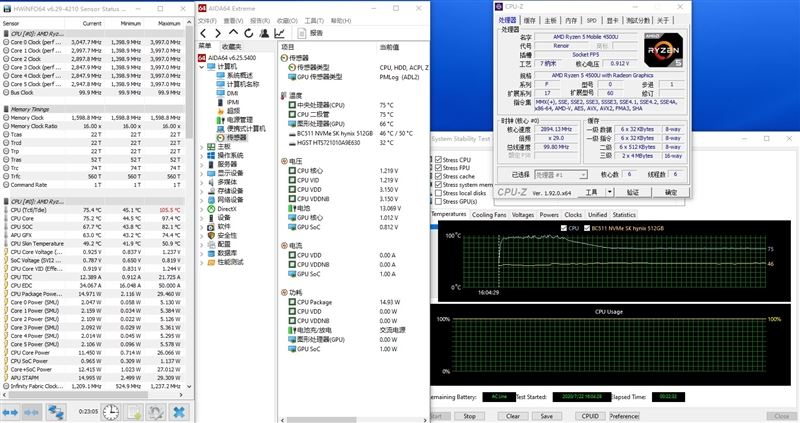Expand the 服务器 tree node
The width and height of the screenshot is (800, 423).
(x=202, y=164)
